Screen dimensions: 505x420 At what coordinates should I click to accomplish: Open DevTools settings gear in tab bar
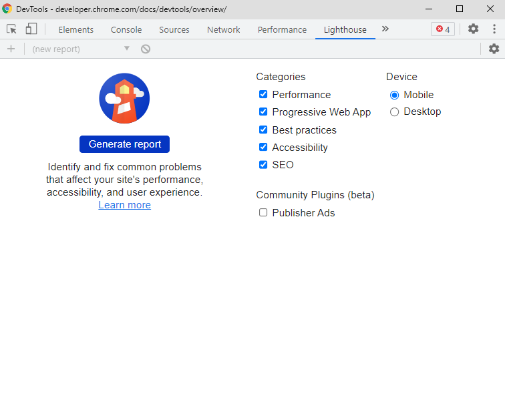[x=473, y=29]
